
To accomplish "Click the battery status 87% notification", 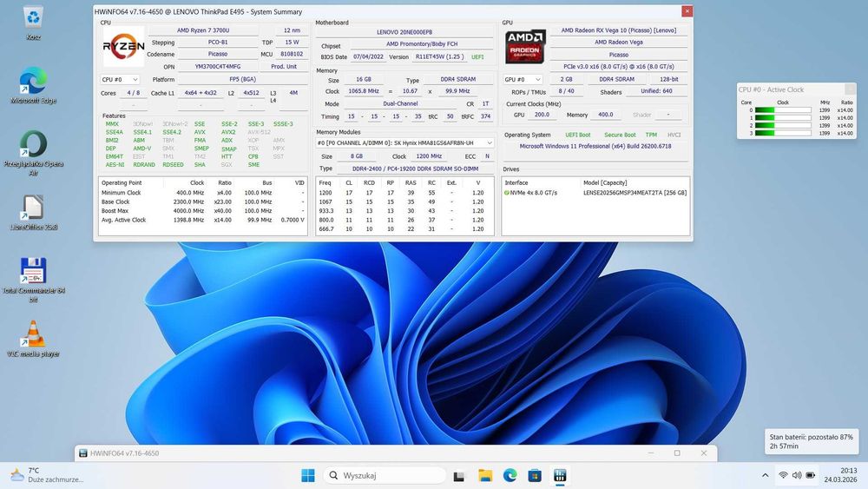I will point(811,441).
